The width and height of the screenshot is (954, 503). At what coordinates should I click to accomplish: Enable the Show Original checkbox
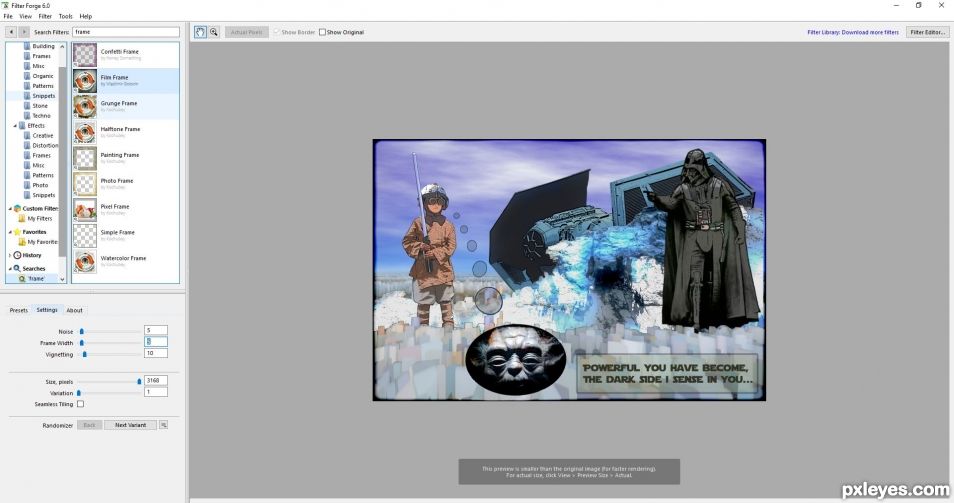[322, 32]
